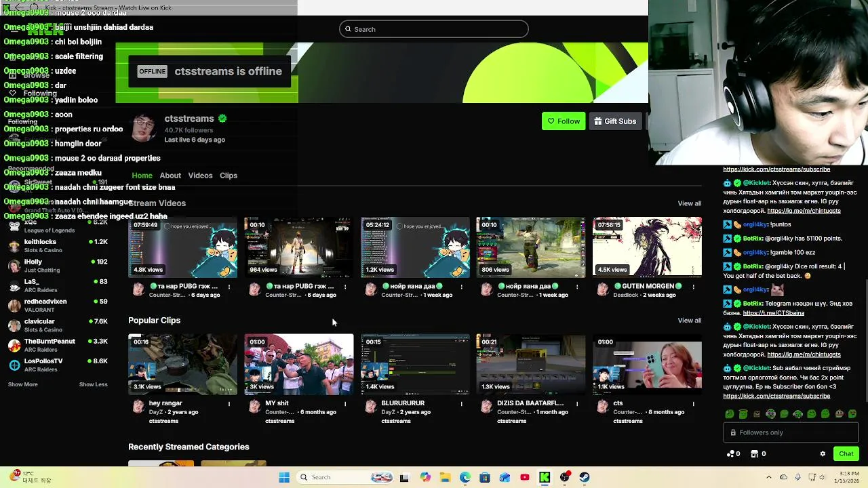Image resolution: width=868 pixels, height=488 pixels.
Task: Open File Explorer from the taskbar
Action: coord(445,477)
